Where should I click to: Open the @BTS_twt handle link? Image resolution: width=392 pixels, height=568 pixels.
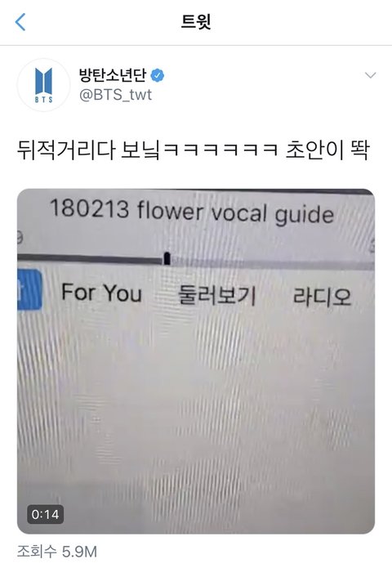tap(115, 95)
